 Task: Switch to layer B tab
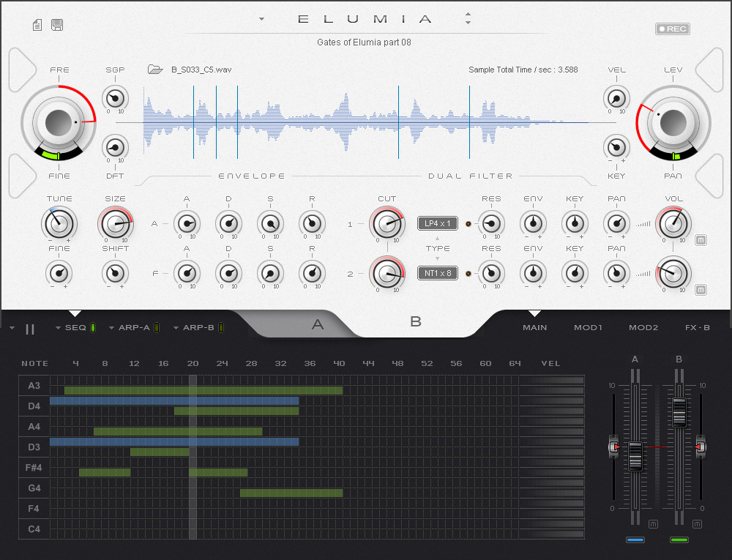pos(416,321)
